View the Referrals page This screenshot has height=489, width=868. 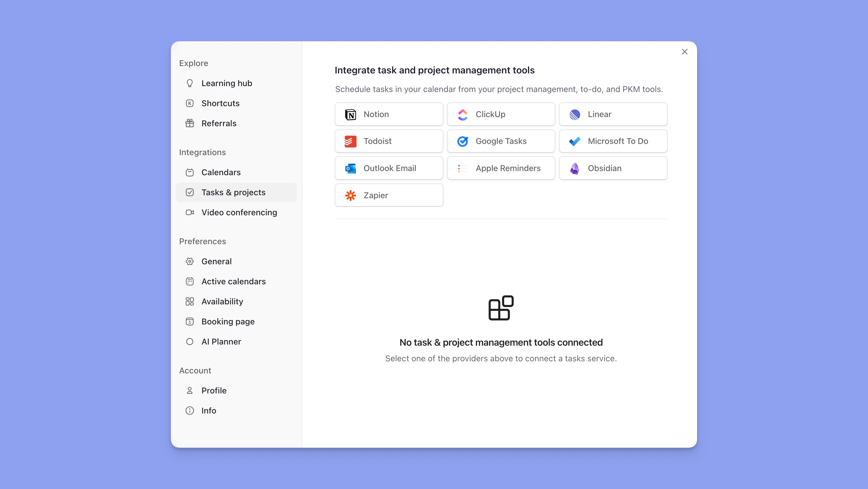coord(219,123)
